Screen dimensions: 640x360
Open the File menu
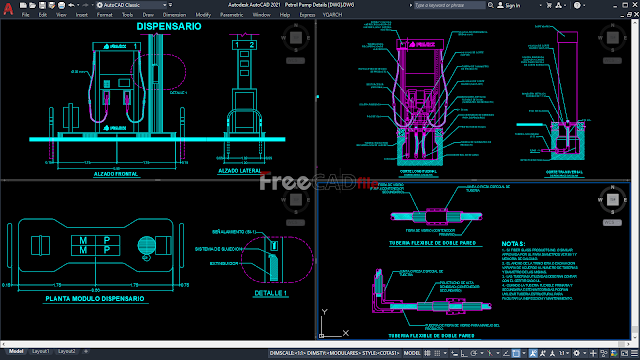click(25, 15)
